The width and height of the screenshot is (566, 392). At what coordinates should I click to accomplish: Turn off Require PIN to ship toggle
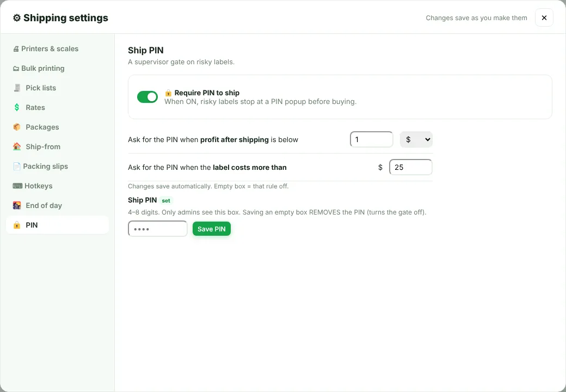[147, 97]
